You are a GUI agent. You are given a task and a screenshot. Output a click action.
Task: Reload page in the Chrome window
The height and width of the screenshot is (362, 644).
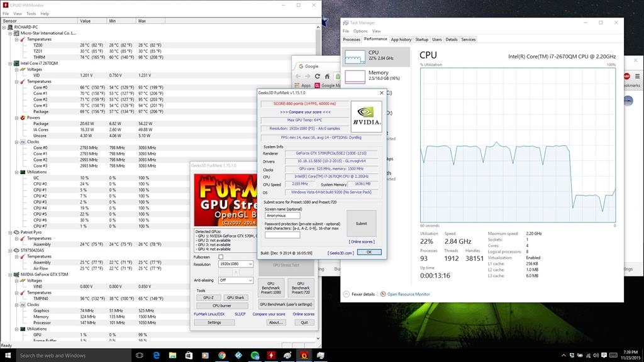[x=317, y=76]
